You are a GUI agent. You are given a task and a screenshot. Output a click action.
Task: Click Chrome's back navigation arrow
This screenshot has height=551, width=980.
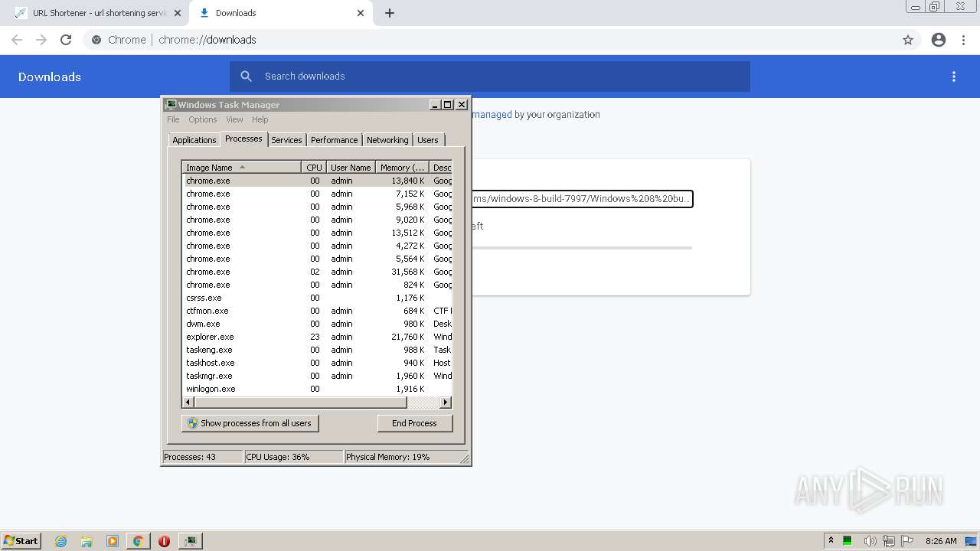tap(17, 40)
